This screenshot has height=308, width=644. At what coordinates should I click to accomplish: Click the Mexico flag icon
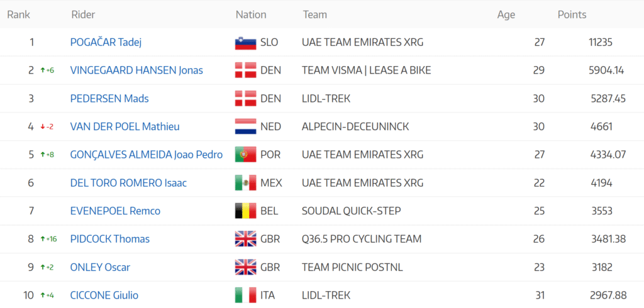246,183
